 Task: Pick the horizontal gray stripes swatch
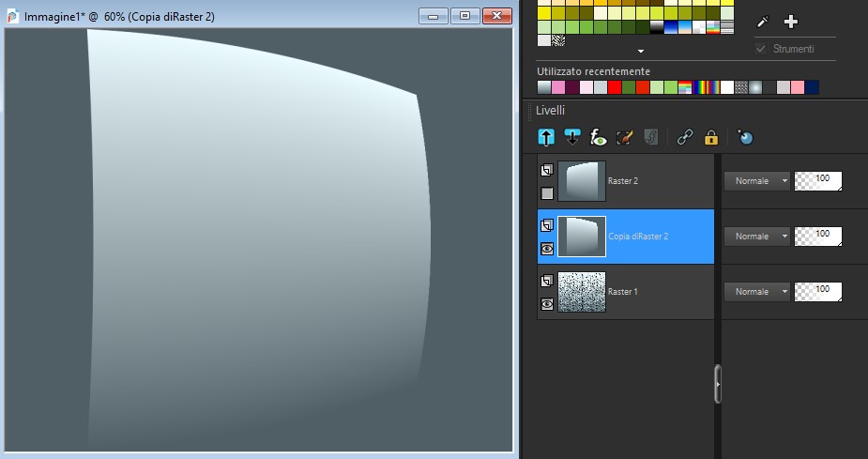[x=727, y=27]
